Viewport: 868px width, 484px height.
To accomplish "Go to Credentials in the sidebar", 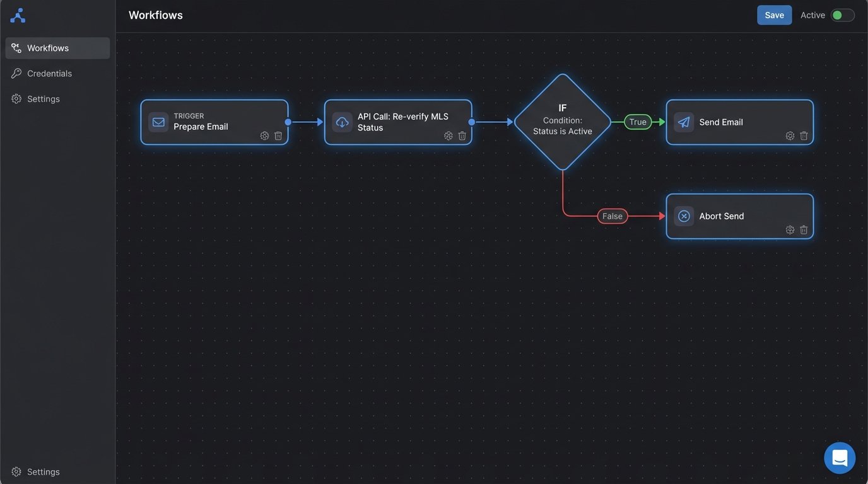I will 49,74.
